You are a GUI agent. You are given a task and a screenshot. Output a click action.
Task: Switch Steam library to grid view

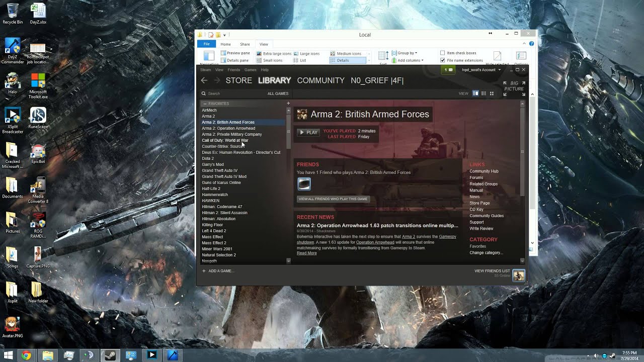click(x=492, y=94)
